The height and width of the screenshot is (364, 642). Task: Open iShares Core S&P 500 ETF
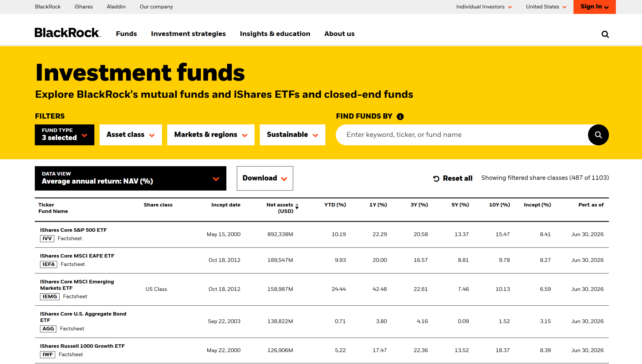[x=73, y=230]
